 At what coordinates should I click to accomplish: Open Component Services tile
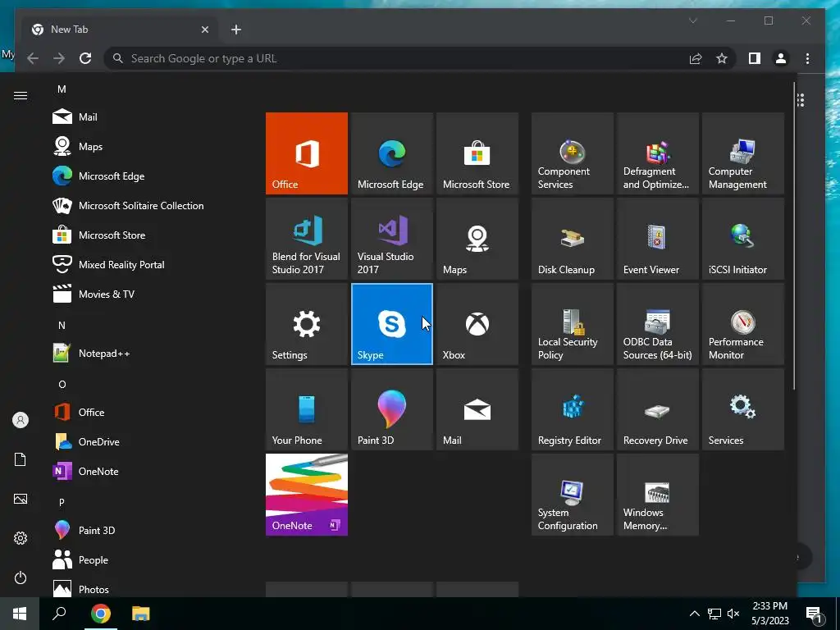572,153
